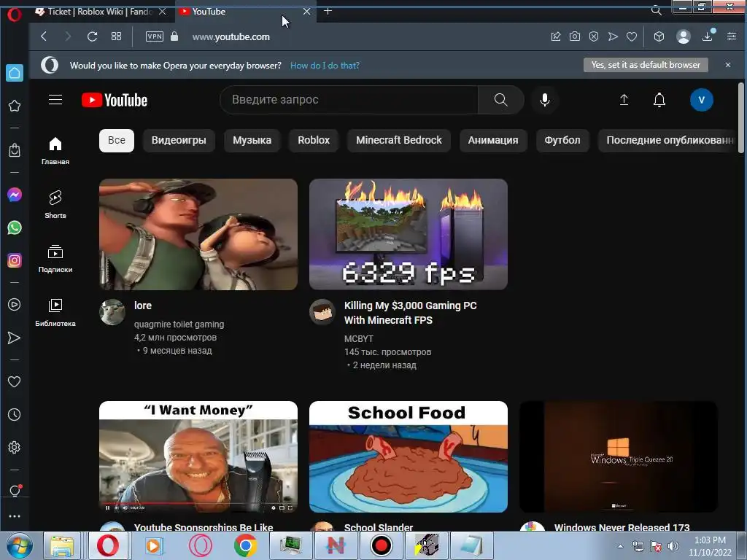Select the Roblox filter chip

pyautogui.click(x=314, y=140)
